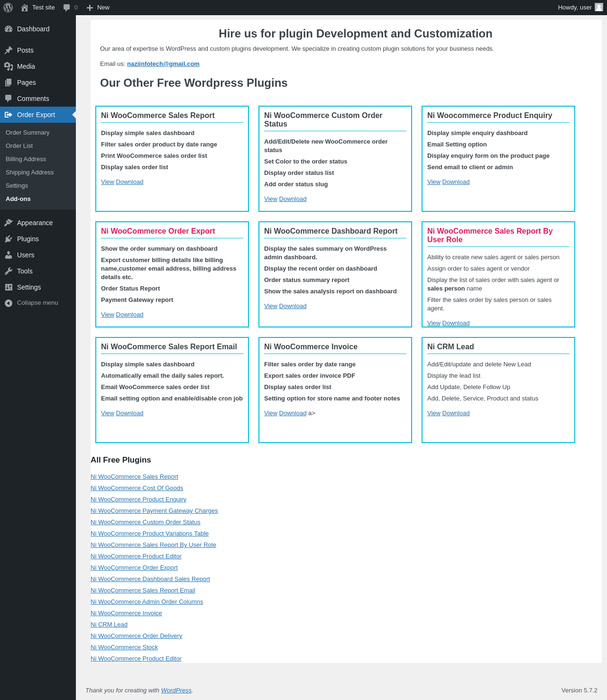The height and width of the screenshot is (700, 607).
Task: Click the Order Export arrow icon
Action: [9, 115]
